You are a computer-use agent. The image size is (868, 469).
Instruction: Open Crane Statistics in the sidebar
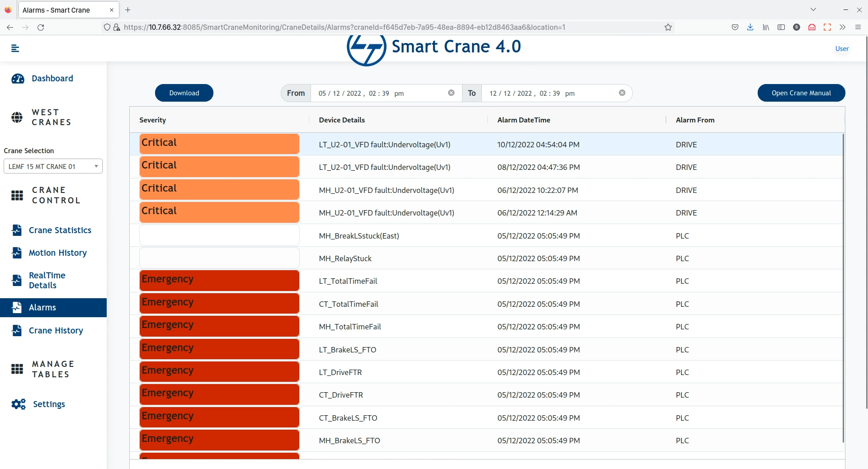tap(60, 230)
